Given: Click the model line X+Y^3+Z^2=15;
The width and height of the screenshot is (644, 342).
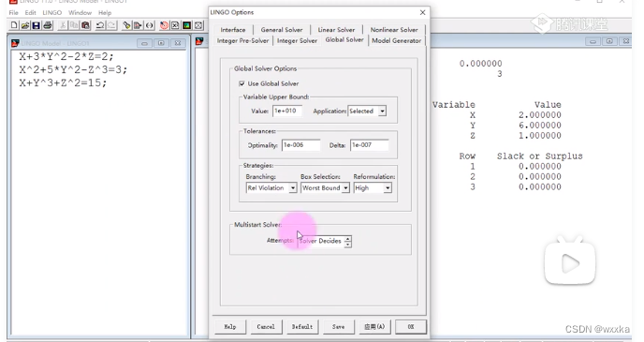Looking at the screenshot, I should (63, 83).
